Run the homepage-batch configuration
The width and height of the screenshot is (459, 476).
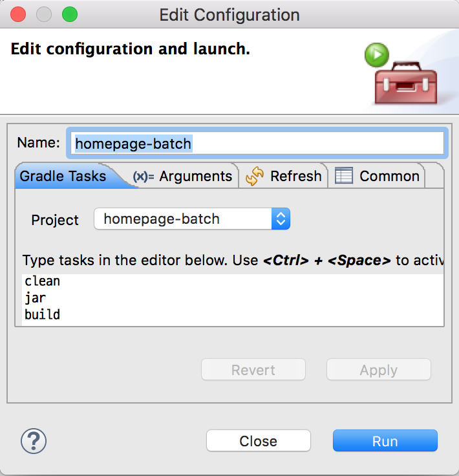click(x=385, y=440)
